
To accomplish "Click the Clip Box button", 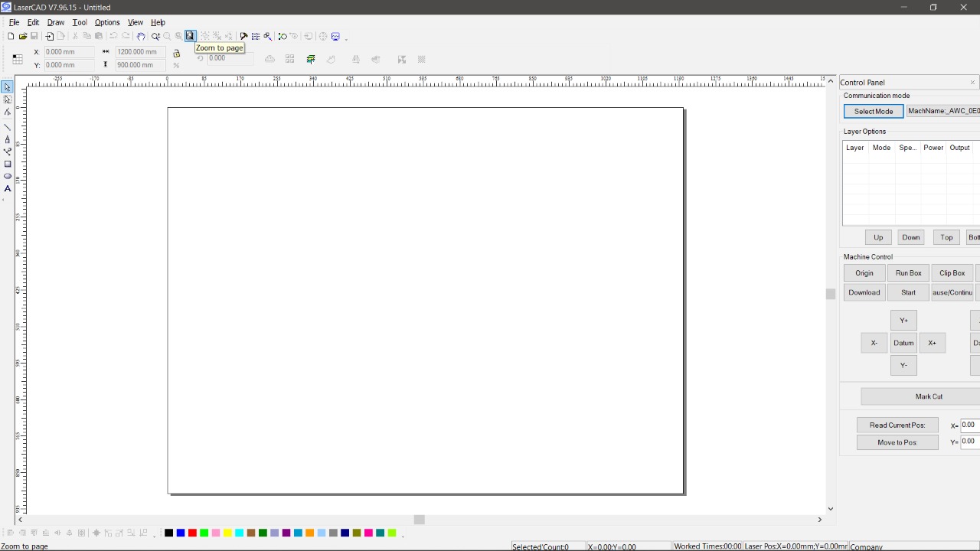I will point(952,273).
